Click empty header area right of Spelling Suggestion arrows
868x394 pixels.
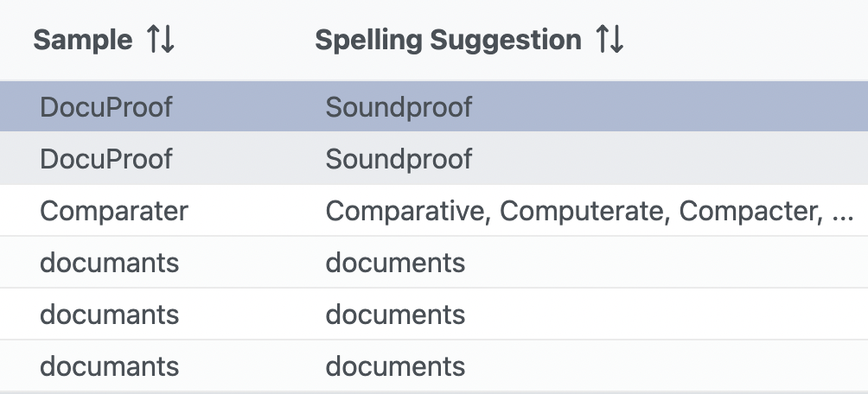click(744, 40)
